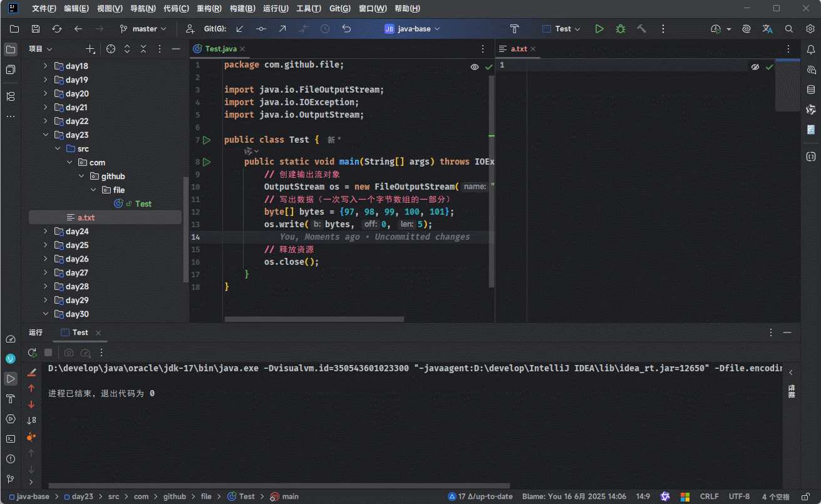The image size is (821, 504).
Task: Click the Debug bug icon
Action: (620, 29)
